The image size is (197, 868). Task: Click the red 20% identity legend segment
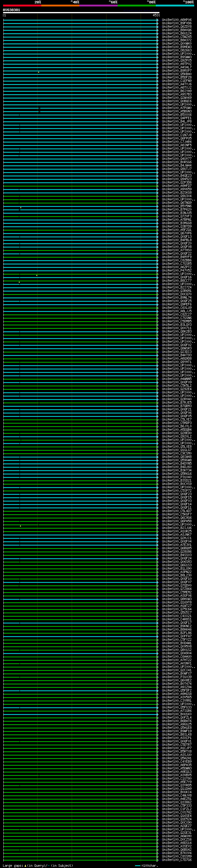pyautogui.click(x=22, y=6)
